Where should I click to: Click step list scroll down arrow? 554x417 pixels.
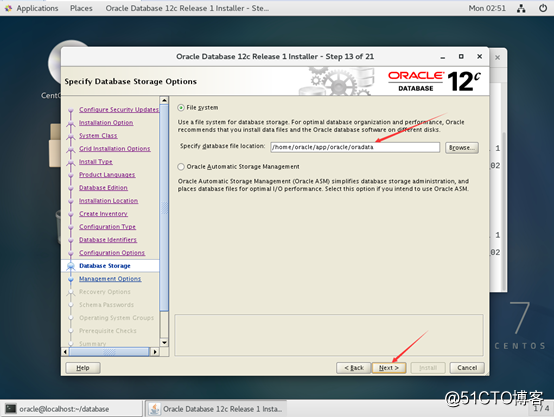coord(164,342)
